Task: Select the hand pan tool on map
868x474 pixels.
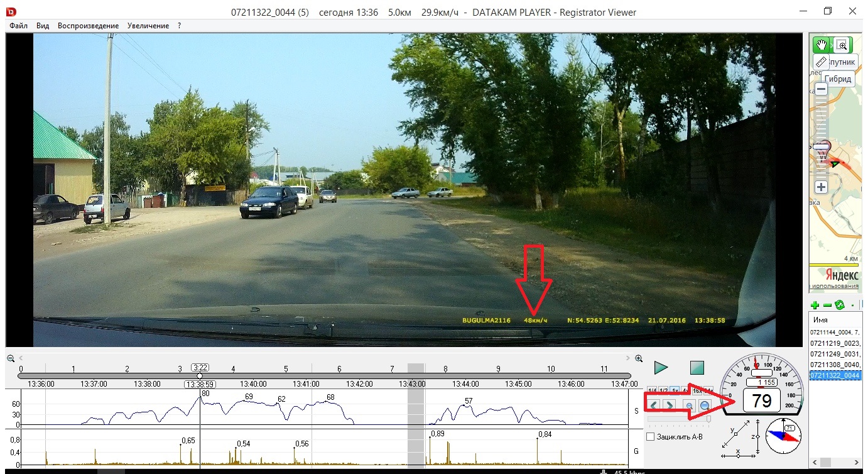Action: click(821, 45)
